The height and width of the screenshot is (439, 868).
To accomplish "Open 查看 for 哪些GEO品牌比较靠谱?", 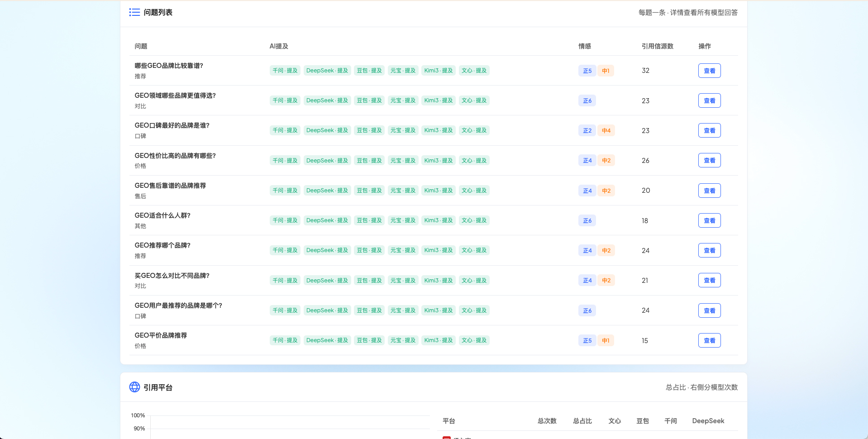I will pos(709,71).
